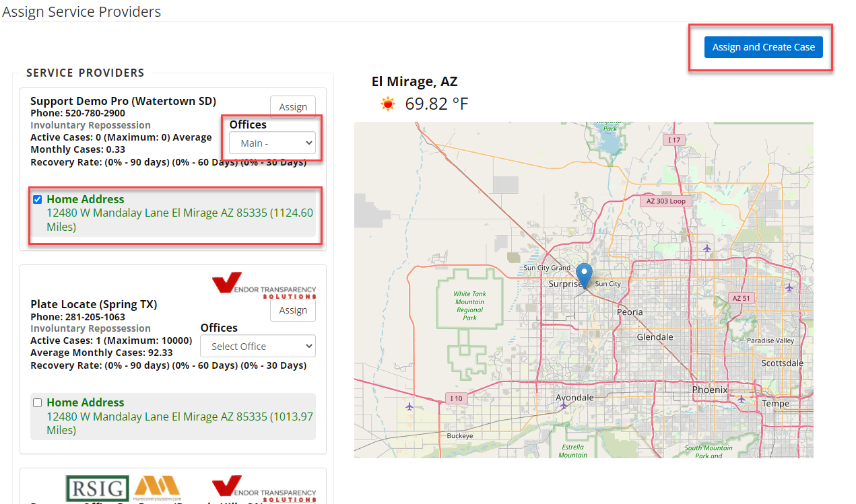Click the Assign and Create Case button
The height and width of the screenshot is (504, 856).
point(763,47)
